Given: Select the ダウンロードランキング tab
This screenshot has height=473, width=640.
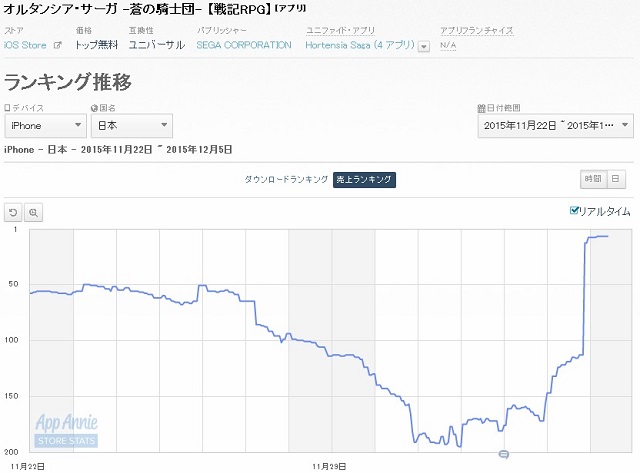Looking at the screenshot, I should [x=286, y=179].
